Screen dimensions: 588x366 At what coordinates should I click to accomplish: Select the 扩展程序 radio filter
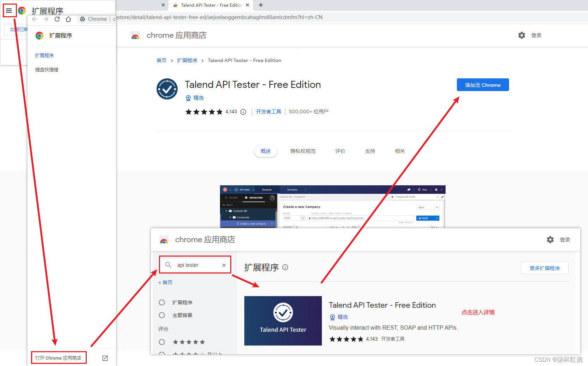162,302
